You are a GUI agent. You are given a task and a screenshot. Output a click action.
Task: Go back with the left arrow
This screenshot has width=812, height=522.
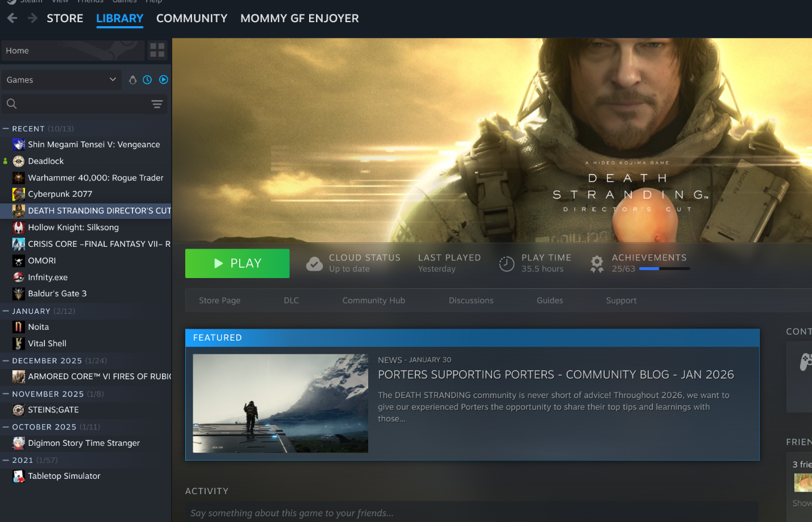pos(12,18)
